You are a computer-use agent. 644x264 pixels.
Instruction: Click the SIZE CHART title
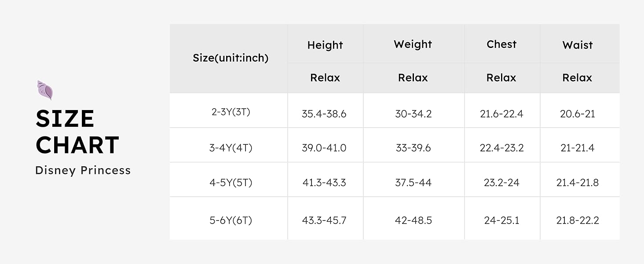point(77,132)
